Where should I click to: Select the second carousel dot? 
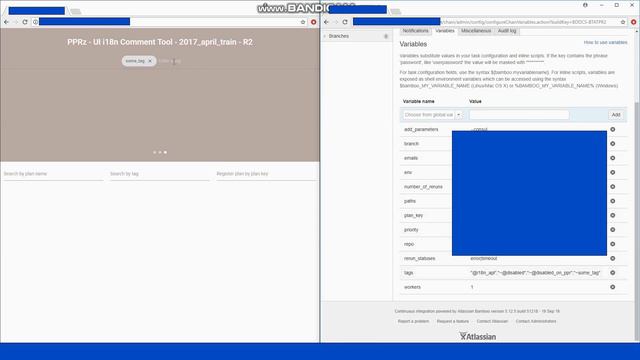tap(160, 152)
